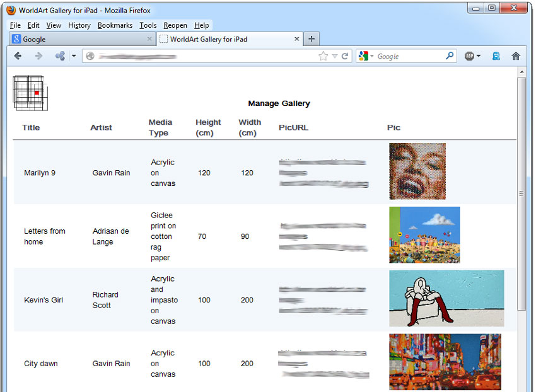This screenshot has height=392, width=536.
Task: Close the WorldArt Gallery for iPad tab
Action: [297, 39]
